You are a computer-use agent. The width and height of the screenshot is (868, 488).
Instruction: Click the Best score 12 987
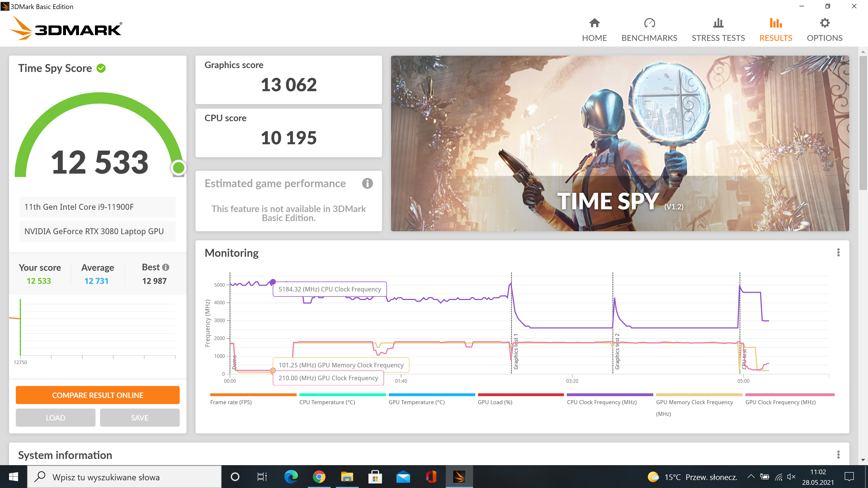point(154,281)
